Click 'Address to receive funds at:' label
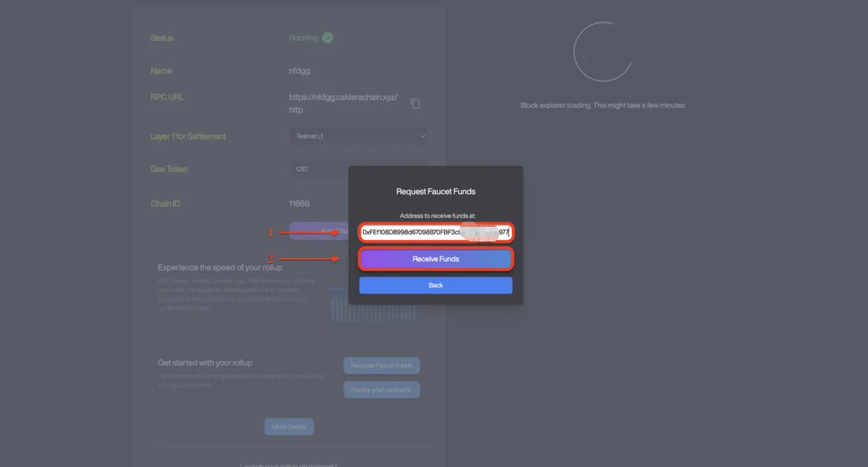This screenshot has width=868, height=467. click(437, 216)
